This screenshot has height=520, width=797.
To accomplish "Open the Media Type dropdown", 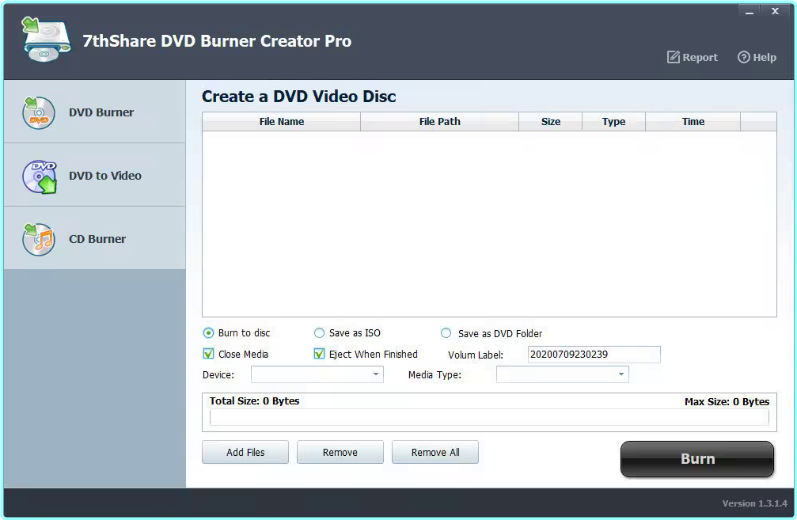I will [562, 375].
